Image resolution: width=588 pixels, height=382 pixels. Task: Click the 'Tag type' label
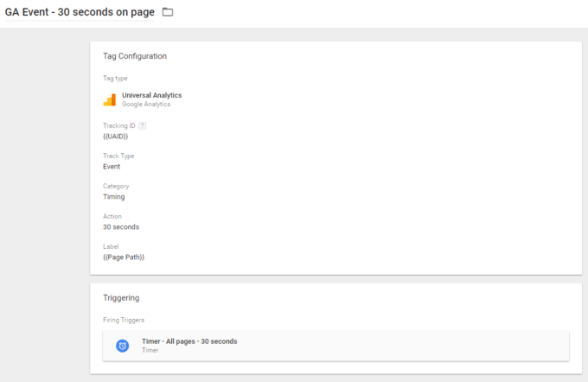coord(115,79)
